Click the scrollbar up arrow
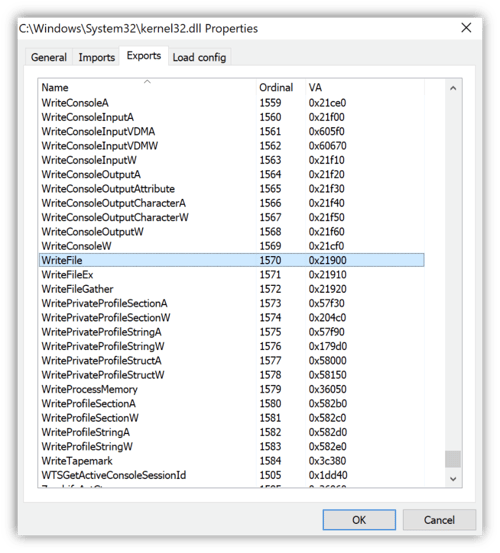 coord(453,88)
